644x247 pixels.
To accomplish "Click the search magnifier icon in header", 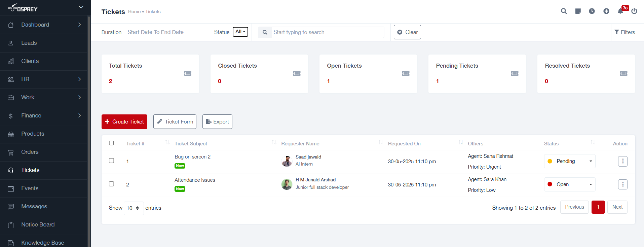I will tap(564, 11).
